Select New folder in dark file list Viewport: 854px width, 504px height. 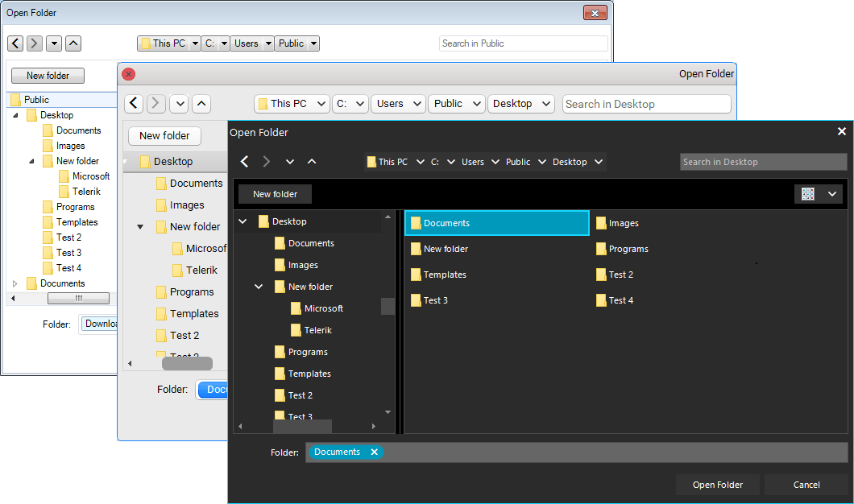pos(440,249)
